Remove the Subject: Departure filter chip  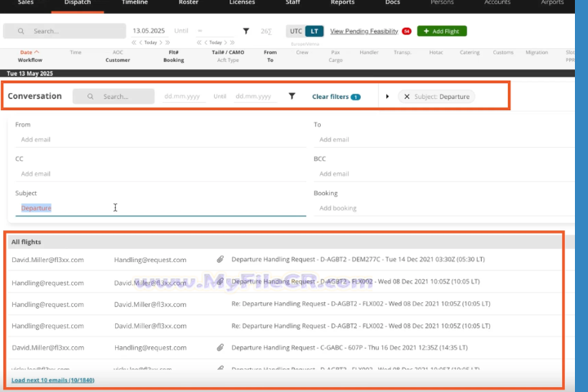pos(407,96)
